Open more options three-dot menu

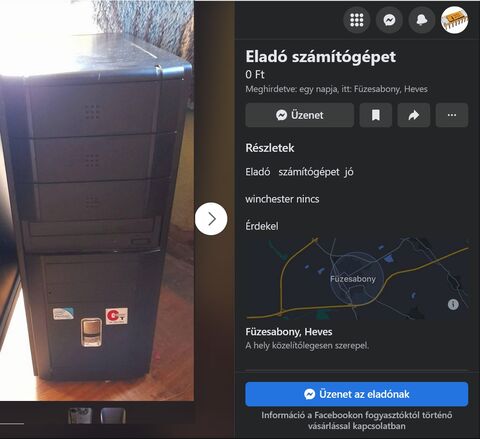point(452,115)
